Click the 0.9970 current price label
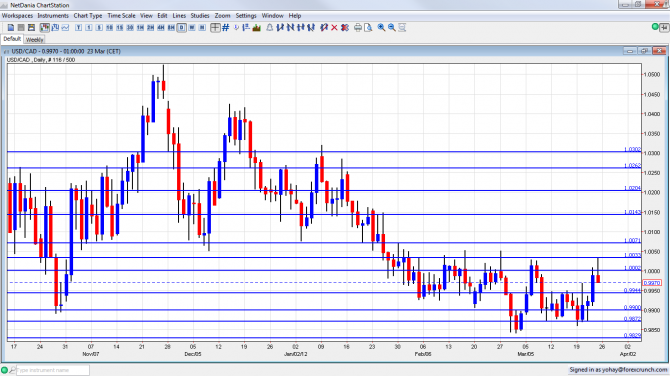The image size is (670, 376). (x=652, y=283)
